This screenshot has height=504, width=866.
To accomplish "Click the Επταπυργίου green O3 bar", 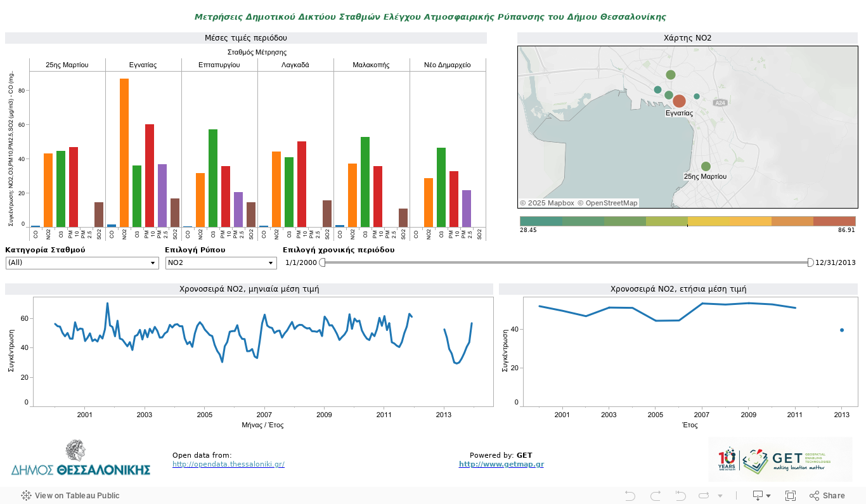I will [213, 178].
